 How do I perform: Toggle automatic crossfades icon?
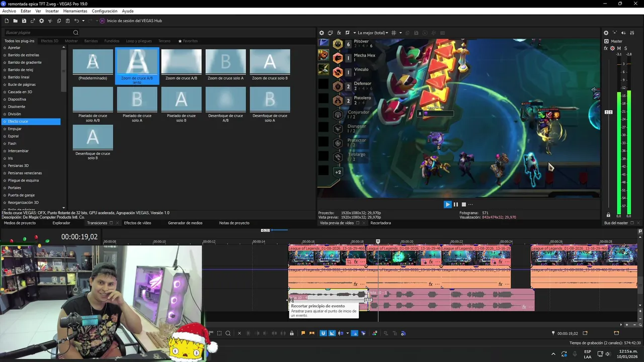332,333
